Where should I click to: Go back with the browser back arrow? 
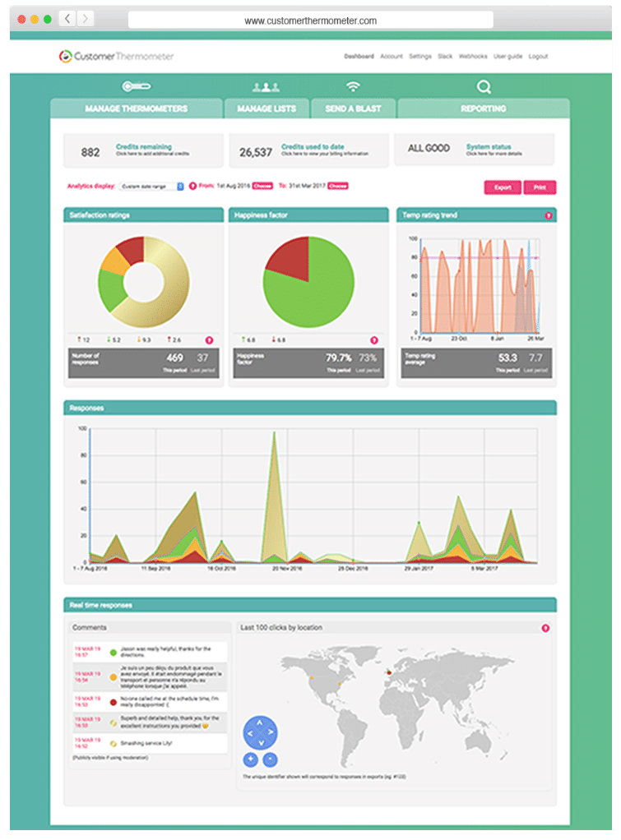tap(67, 19)
